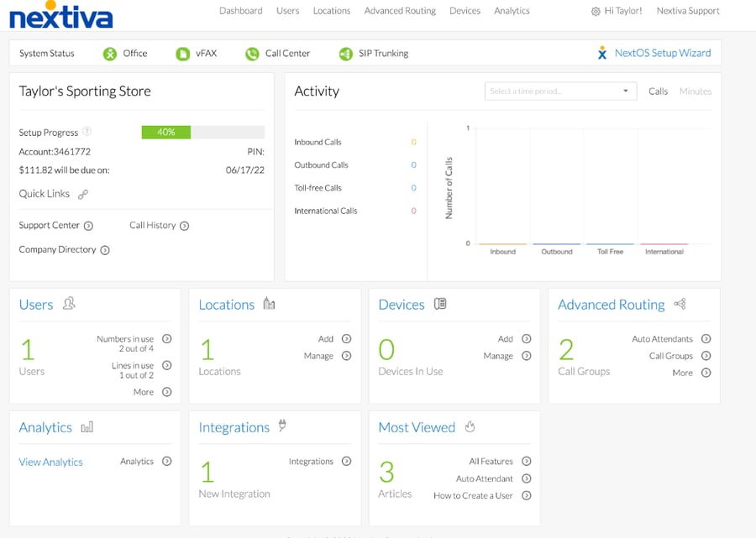Click the NextOS Setup Wizard icon
Screen dimensions: 756x538
pyautogui.click(x=602, y=53)
